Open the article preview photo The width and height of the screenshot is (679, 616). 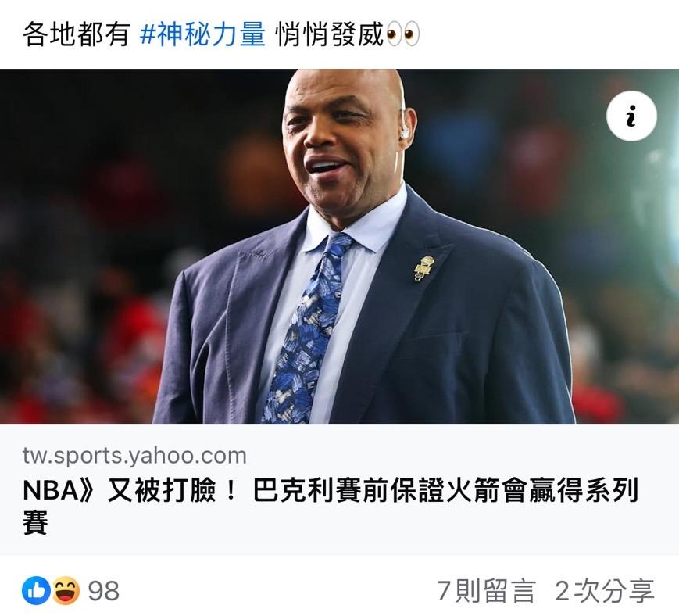pos(339,246)
